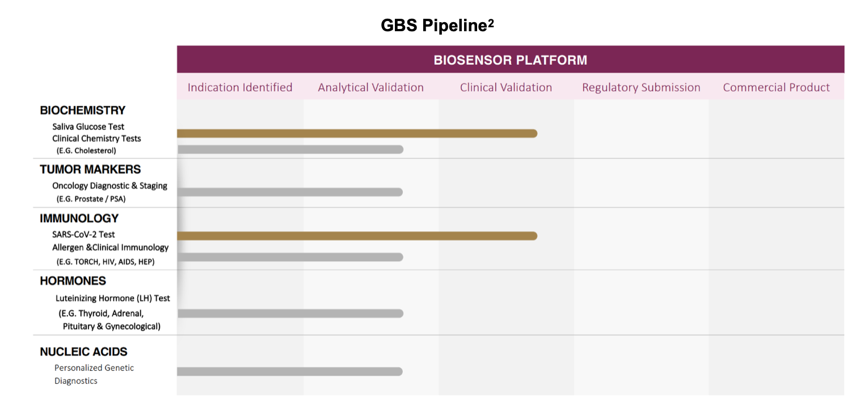Click the Saliva Glucose Test label
The height and width of the screenshot is (410, 868).
(88, 127)
